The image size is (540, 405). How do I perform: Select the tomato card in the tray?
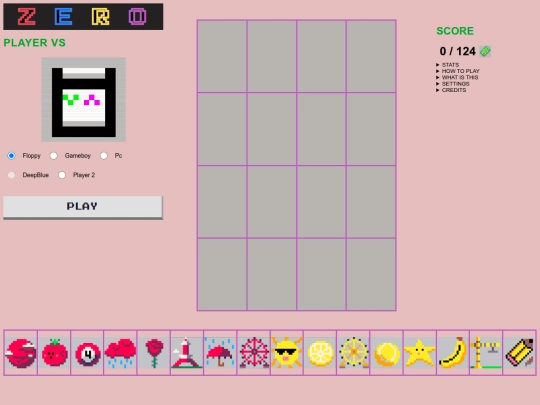pos(54,353)
